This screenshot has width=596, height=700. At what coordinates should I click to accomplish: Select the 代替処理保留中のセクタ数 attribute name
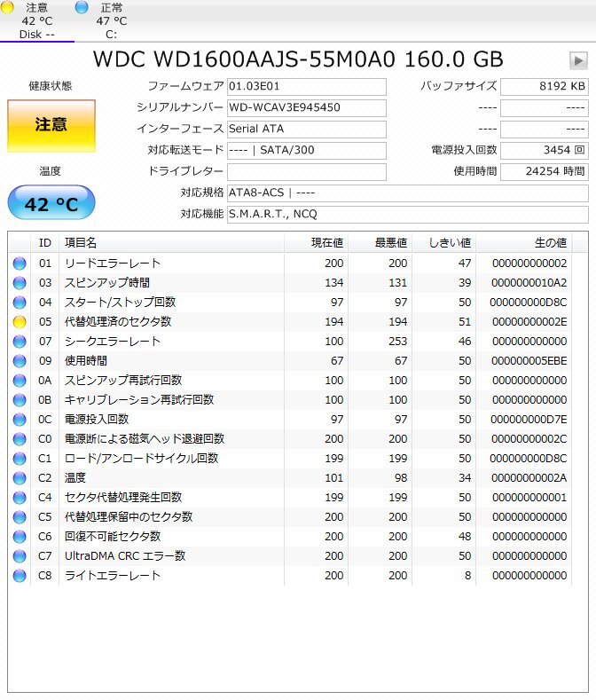coord(129,517)
